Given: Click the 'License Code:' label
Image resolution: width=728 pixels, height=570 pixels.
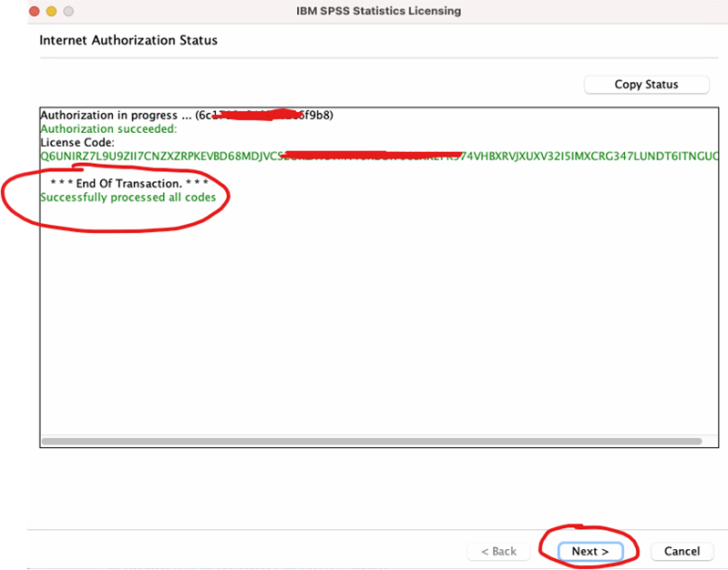Looking at the screenshot, I should [77, 142].
